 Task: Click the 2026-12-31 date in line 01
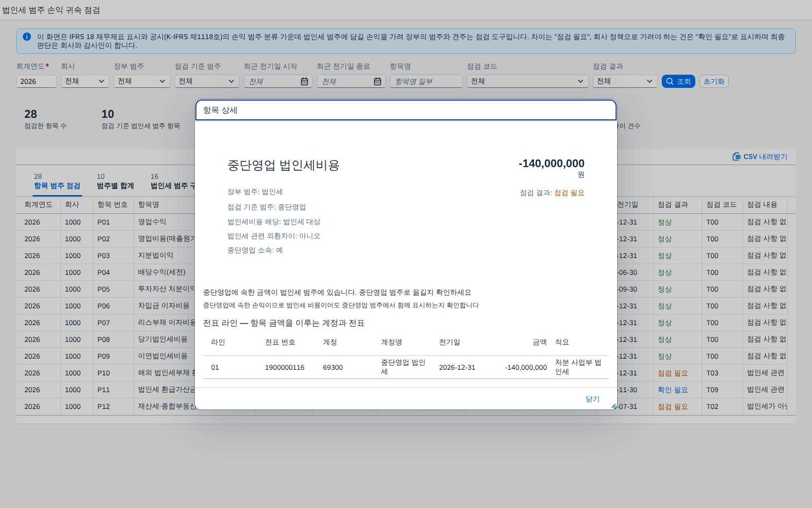click(457, 367)
